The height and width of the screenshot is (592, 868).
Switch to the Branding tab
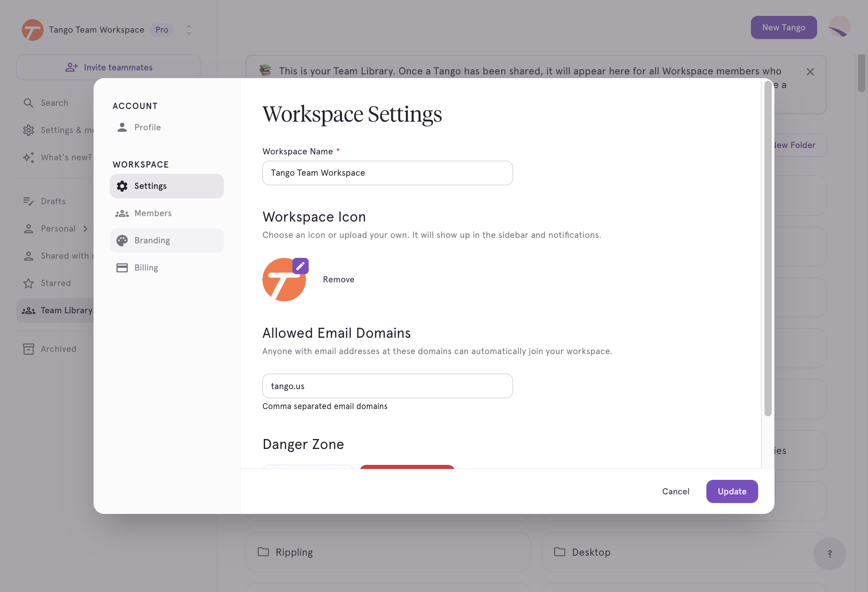(x=167, y=241)
